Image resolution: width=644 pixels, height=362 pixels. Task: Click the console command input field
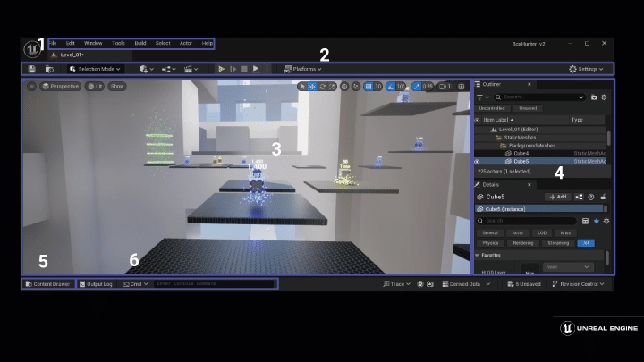coord(214,283)
